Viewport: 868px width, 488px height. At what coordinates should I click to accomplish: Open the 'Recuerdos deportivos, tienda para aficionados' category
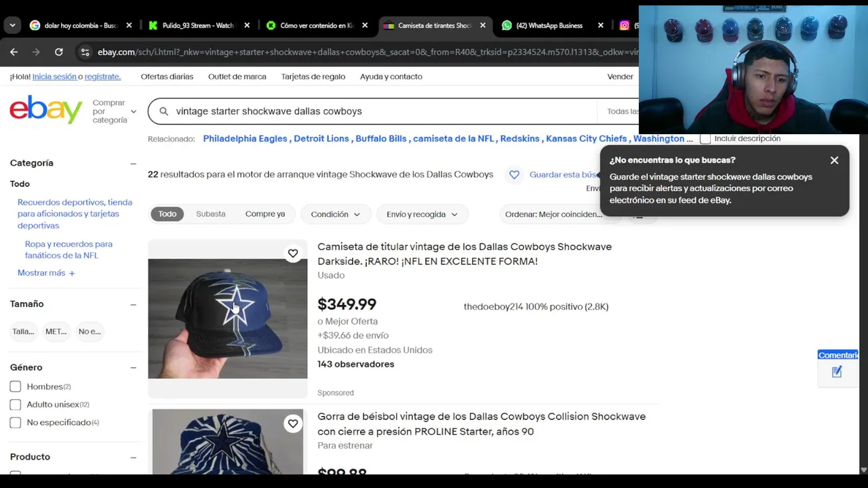(75, 213)
